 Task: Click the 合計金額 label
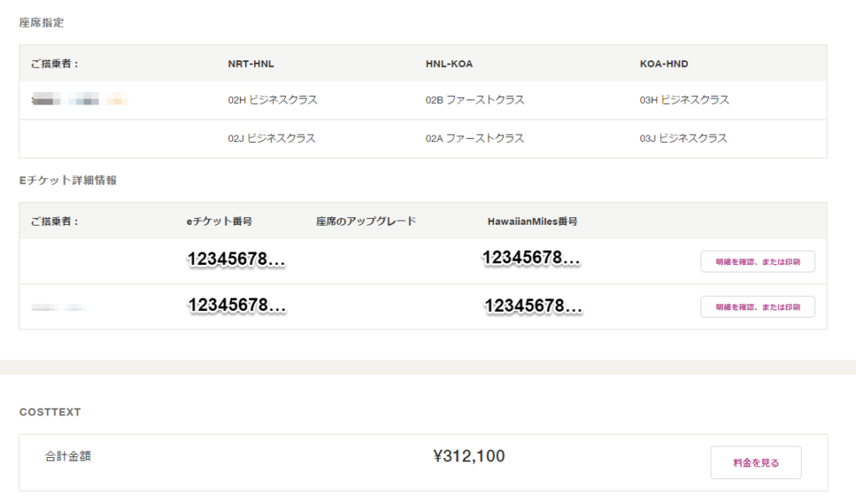click(68, 456)
